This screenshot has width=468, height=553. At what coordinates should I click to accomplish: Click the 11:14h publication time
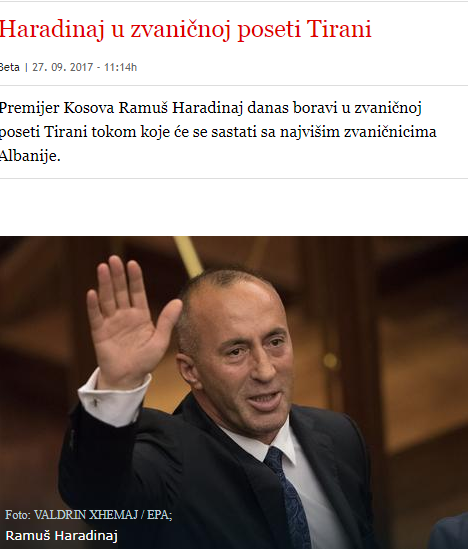pos(120,67)
